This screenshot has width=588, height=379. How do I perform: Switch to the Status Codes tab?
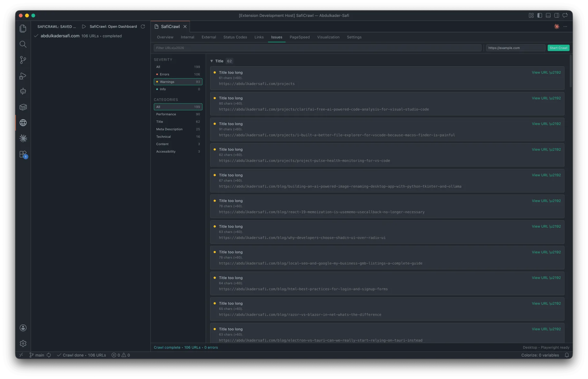tap(235, 37)
